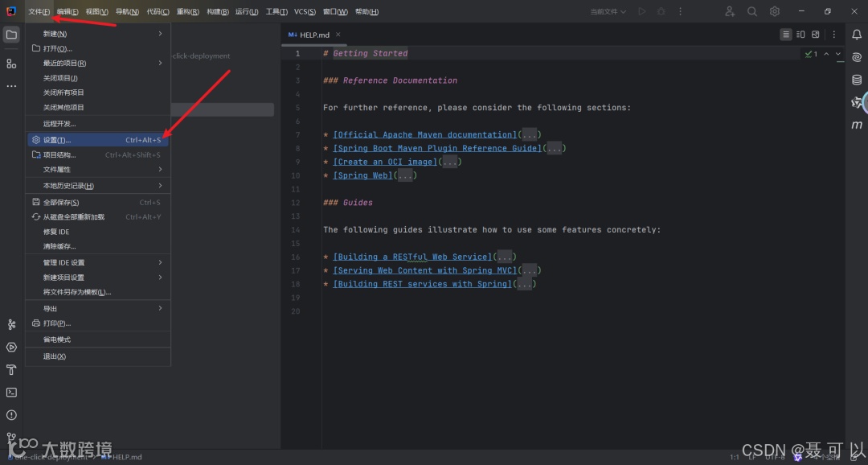Close the HELP.md editor tab

pos(338,35)
